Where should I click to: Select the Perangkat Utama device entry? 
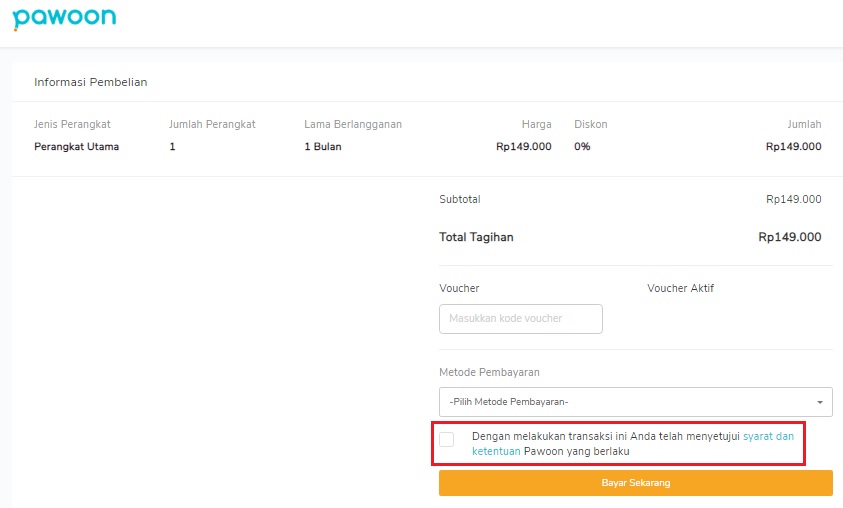tap(76, 146)
